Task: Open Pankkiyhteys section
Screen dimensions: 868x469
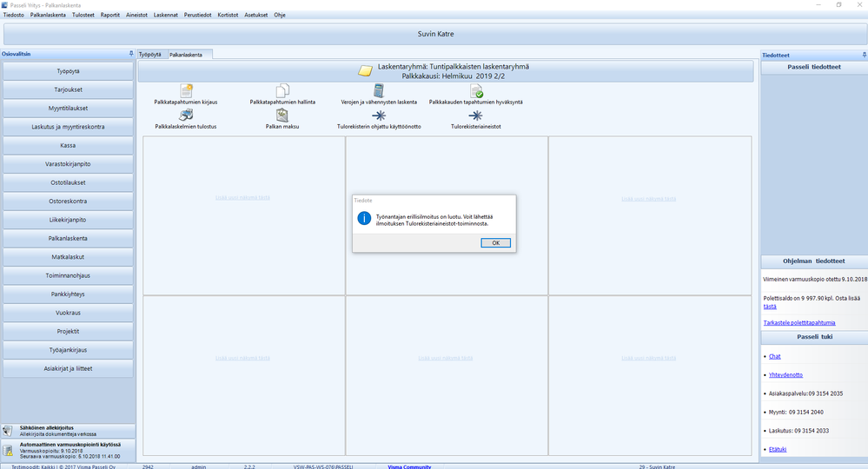Action: [68, 294]
